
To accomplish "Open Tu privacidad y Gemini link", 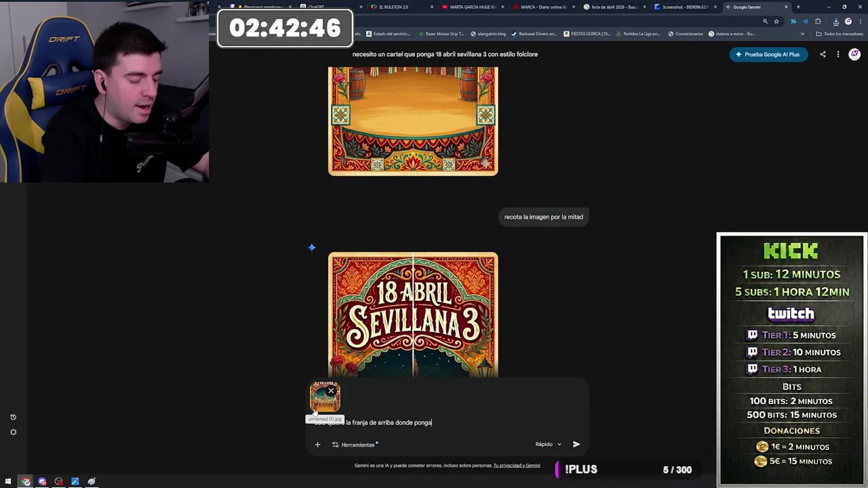I will pos(517,466).
